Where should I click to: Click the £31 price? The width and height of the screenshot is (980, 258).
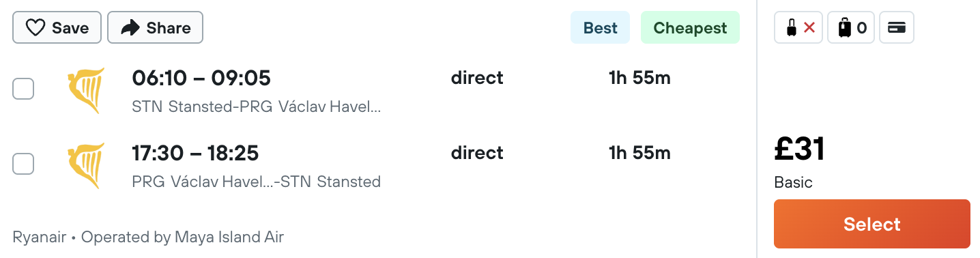click(x=800, y=149)
